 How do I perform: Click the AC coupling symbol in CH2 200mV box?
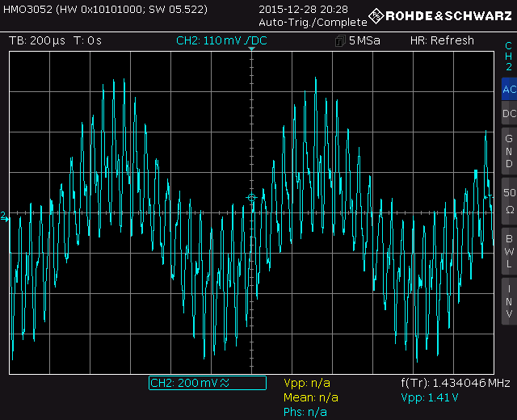click(225, 383)
